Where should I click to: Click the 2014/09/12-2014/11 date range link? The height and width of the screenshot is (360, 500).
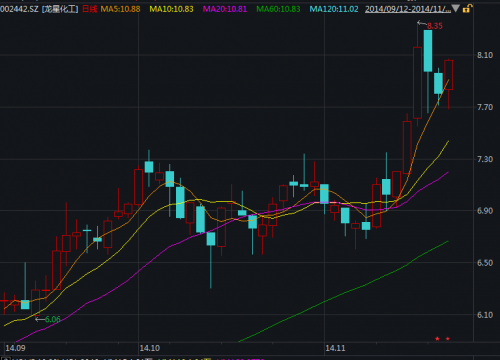point(408,9)
